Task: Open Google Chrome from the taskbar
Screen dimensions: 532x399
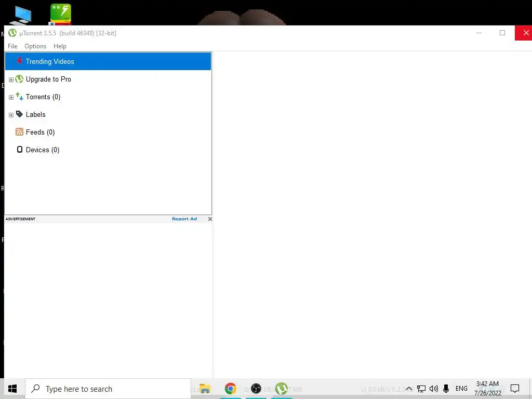Action: point(230,389)
